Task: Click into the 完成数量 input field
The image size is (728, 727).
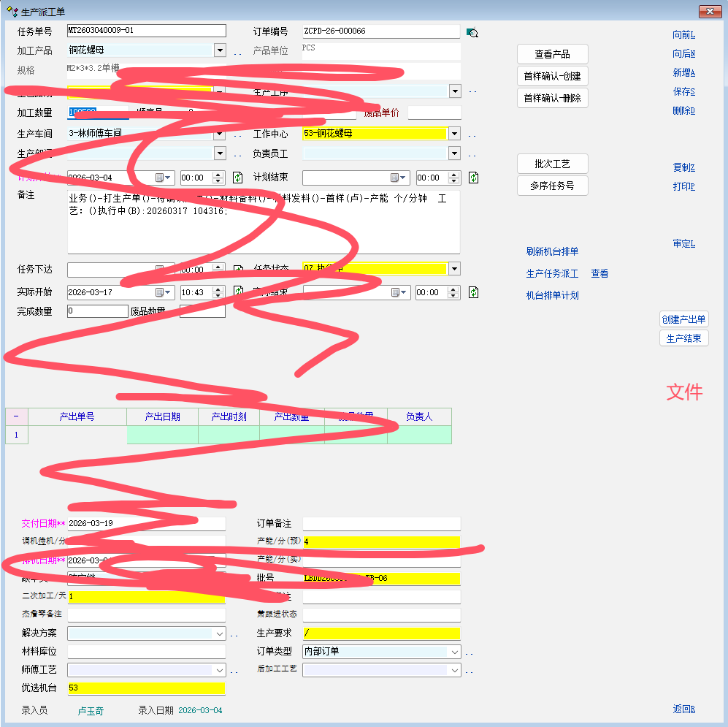Action: click(97, 311)
